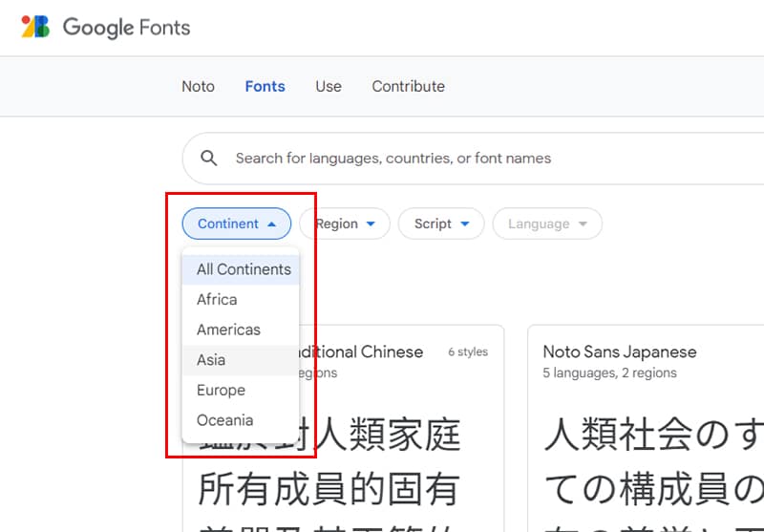764x532 pixels.
Task: Switch to the Fonts tab
Action: point(265,86)
